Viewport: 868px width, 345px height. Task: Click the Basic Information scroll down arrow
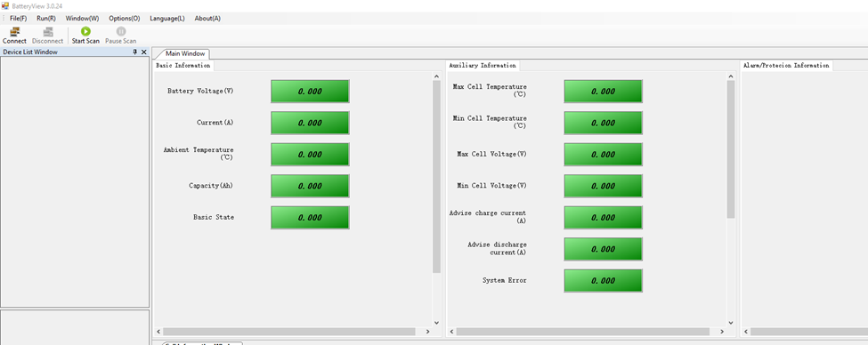[x=436, y=323]
